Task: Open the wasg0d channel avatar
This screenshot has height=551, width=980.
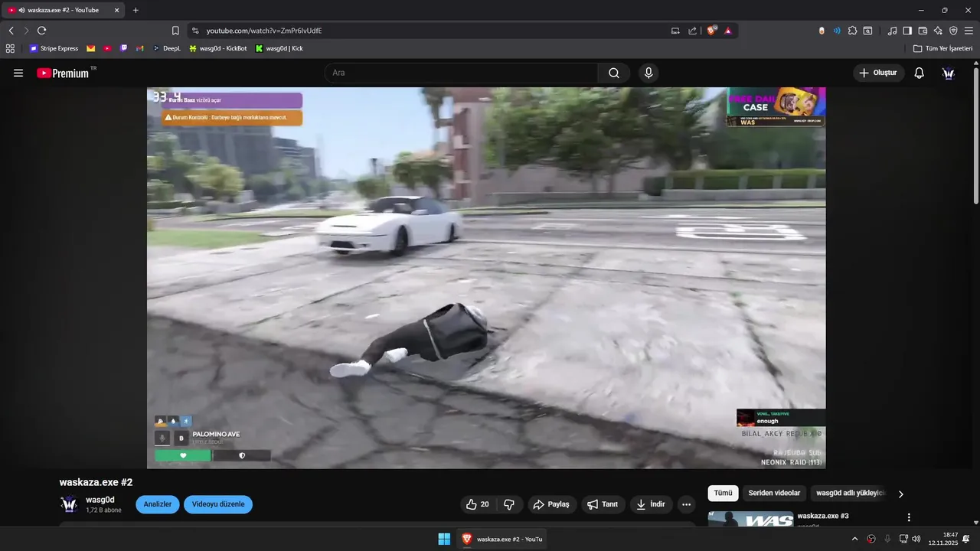Action: coord(70,504)
